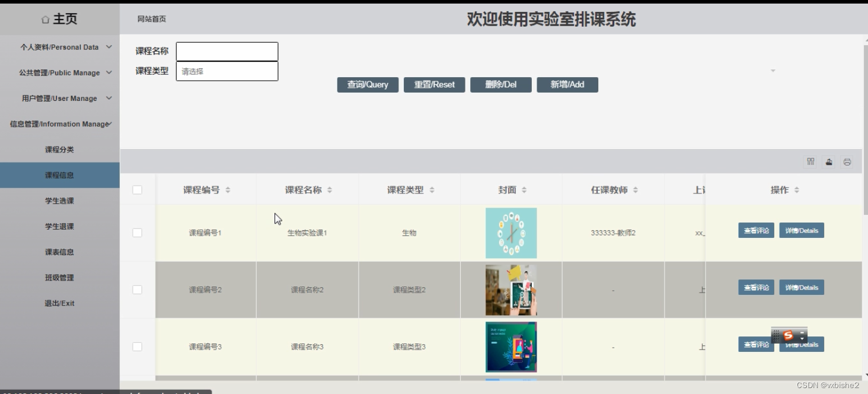
Task: Expand 用户管理/User Manage menu
Action: (x=60, y=98)
